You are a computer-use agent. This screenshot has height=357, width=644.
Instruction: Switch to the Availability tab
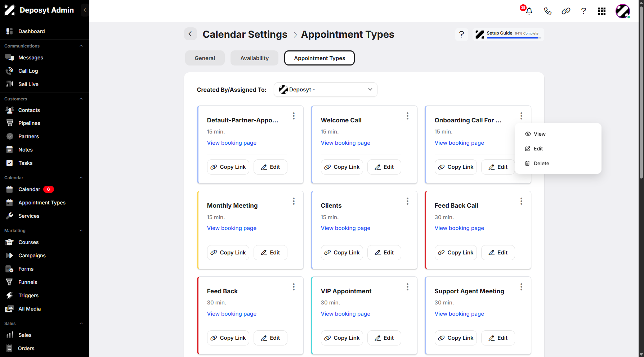(x=255, y=58)
